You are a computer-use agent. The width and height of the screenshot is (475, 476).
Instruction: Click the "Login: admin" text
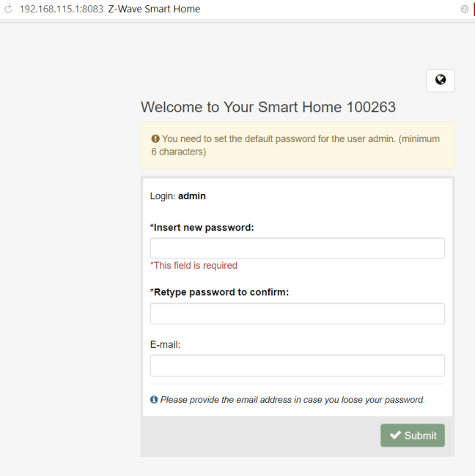[177, 196]
